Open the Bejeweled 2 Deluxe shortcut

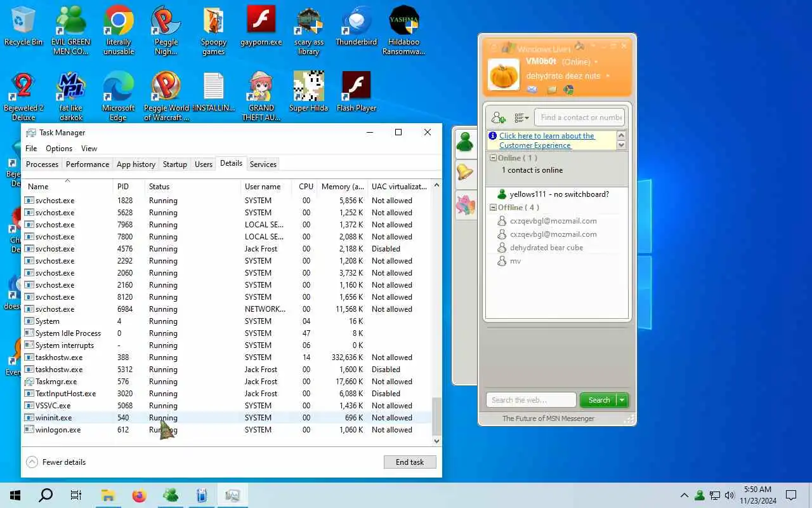click(23, 97)
